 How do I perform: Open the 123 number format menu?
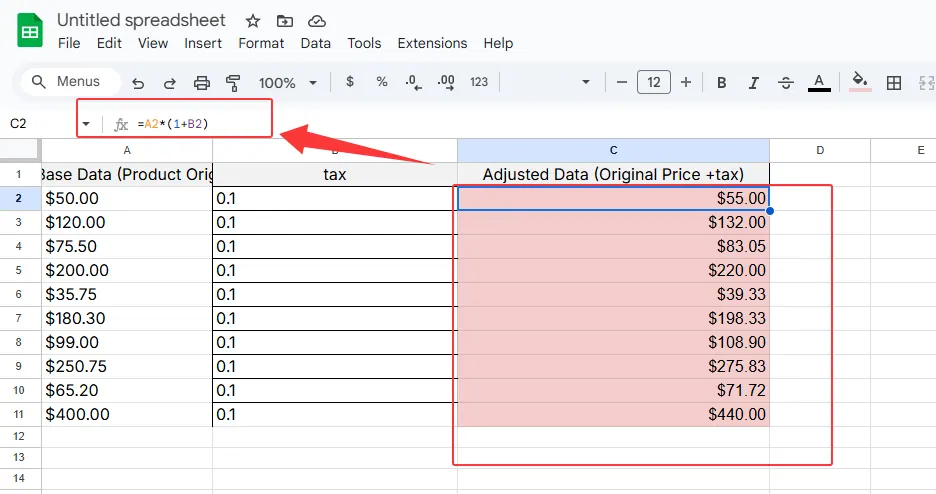coord(479,82)
